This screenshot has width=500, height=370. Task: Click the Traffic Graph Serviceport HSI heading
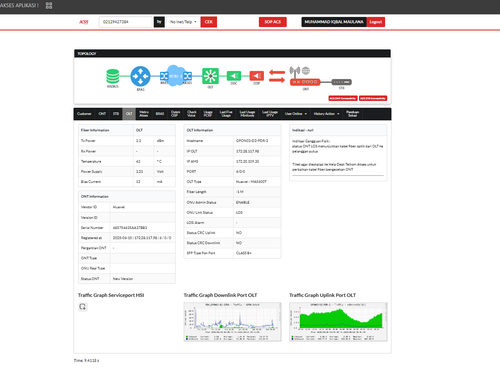pos(111,295)
